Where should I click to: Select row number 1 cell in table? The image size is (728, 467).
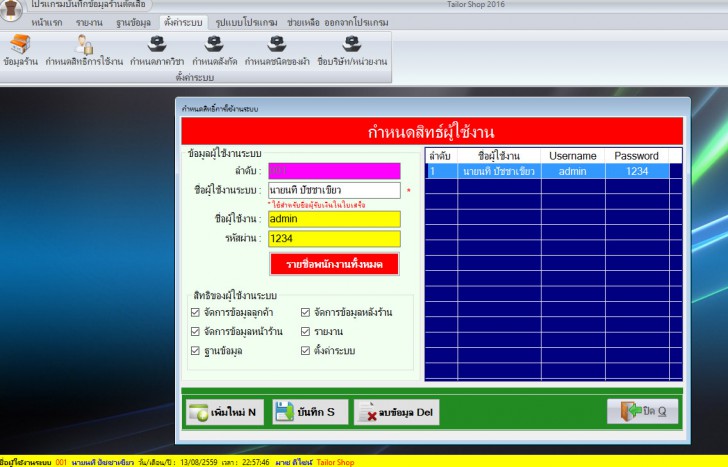pyautogui.click(x=441, y=171)
